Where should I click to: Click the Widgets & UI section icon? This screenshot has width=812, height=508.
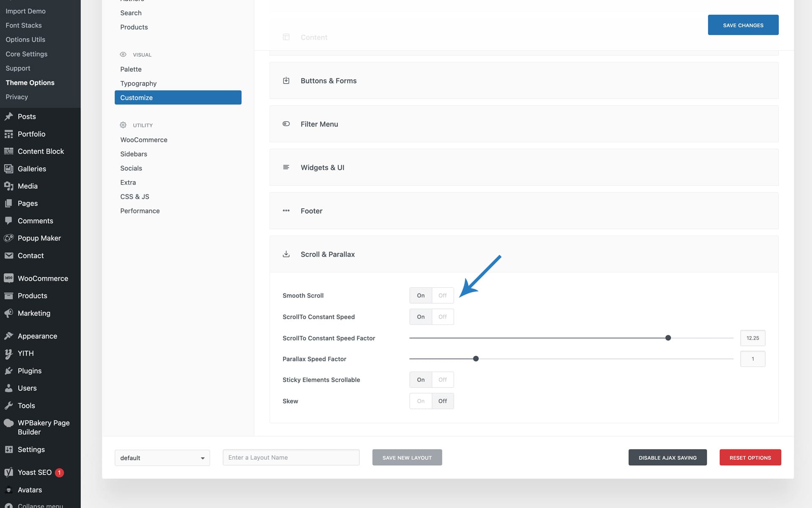pyautogui.click(x=286, y=167)
